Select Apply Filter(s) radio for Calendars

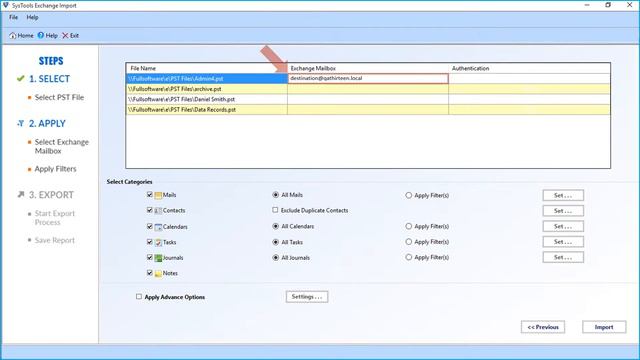point(409,226)
